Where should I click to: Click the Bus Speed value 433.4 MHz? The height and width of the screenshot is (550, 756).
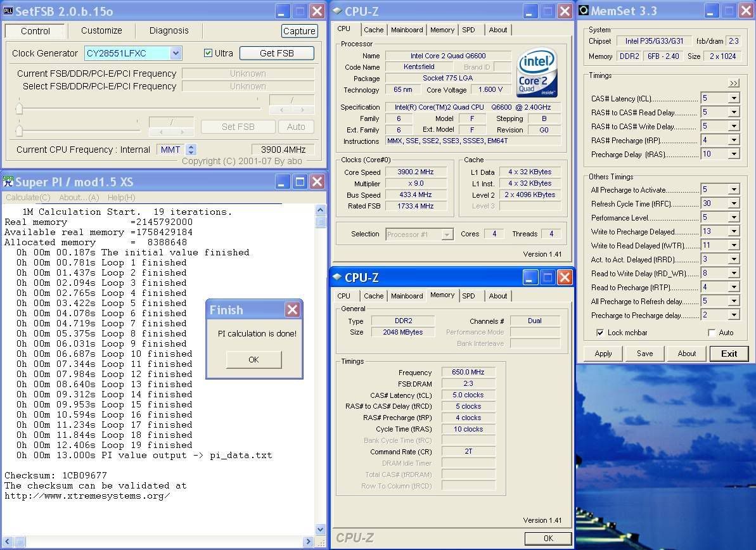click(x=416, y=195)
